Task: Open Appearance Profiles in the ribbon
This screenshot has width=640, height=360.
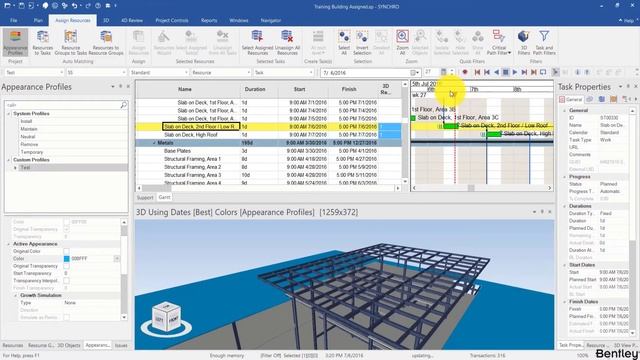Action: [16, 42]
